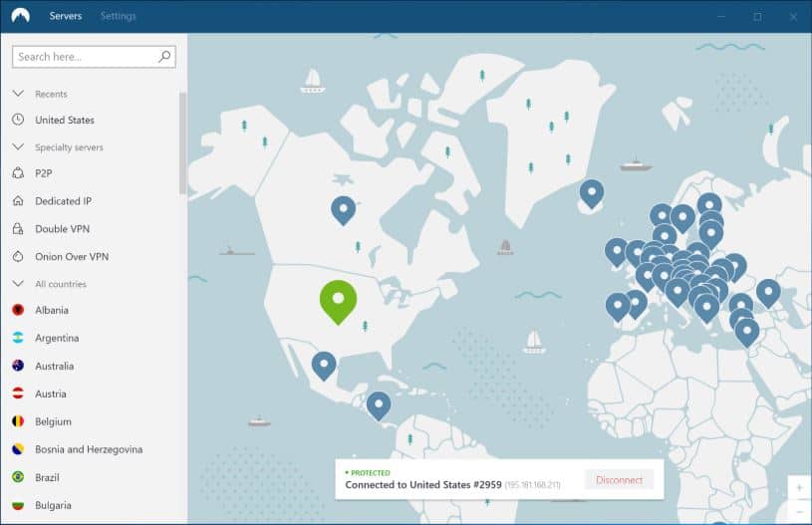The width and height of the screenshot is (812, 525).
Task: Click the clock icon beside United States
Action: [18, 120]
